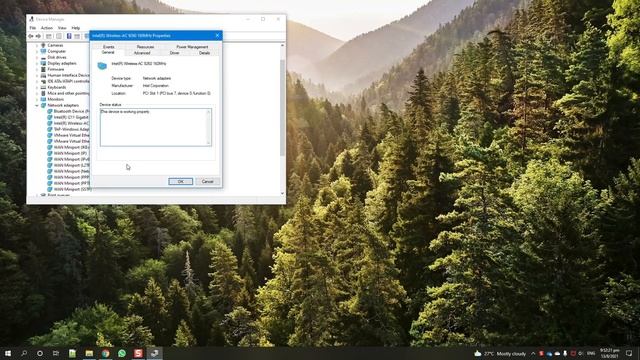Open the View menu
This screenshot has height=360, width=640.
pos(62,28)
